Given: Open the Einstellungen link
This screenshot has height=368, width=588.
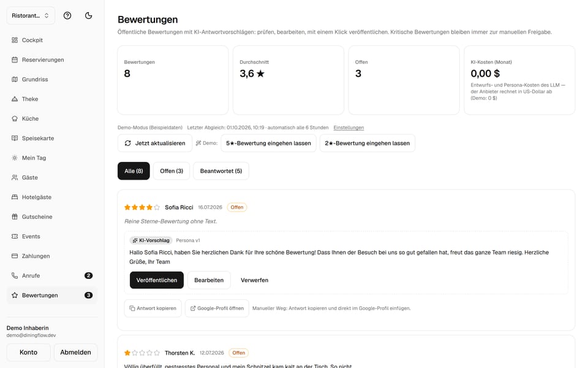Looking at the screenshot, I should [349, 128].
